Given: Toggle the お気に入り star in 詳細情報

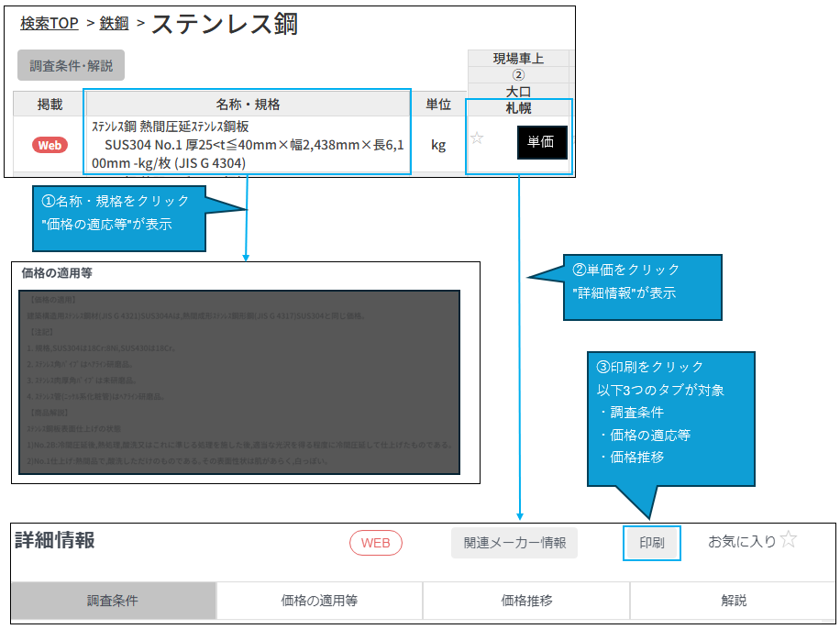Looking at the screenshot, I should 788,540.
